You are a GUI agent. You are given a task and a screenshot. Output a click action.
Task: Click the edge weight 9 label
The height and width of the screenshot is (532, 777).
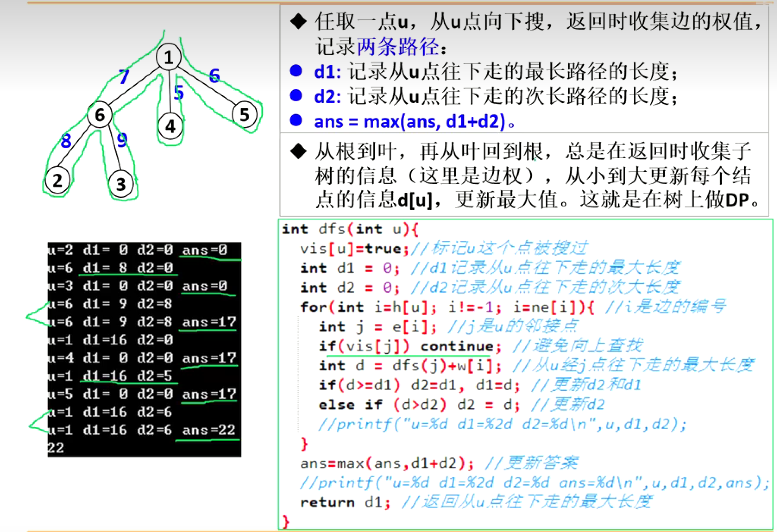pyautogui.click(x=121, y=141)
